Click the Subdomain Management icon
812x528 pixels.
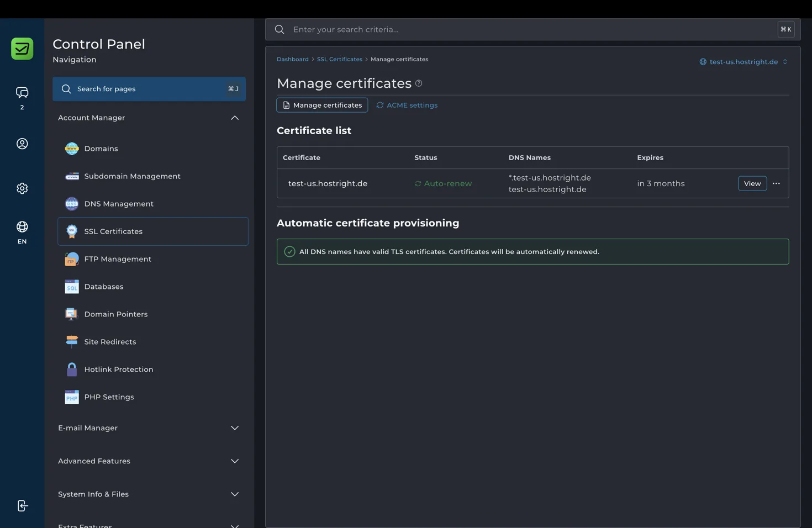(72, 176)
